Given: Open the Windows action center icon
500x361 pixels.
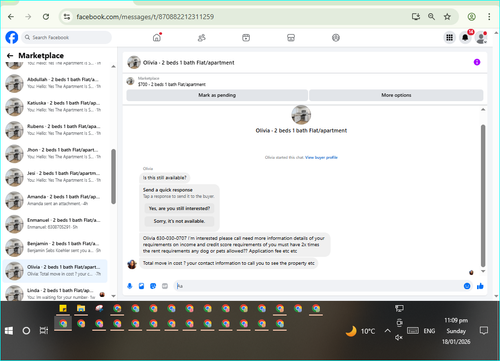Looking at the screenshot, I should tap(484, 331).
